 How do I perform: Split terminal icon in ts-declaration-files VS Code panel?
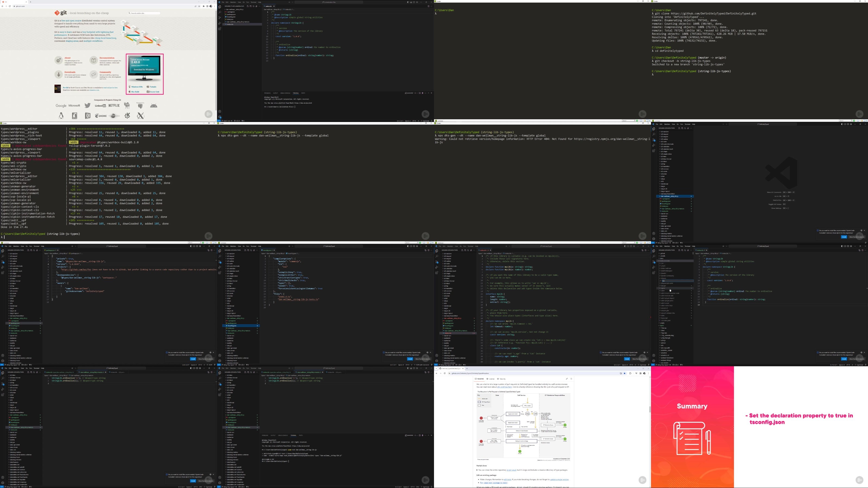coord(420,93)
